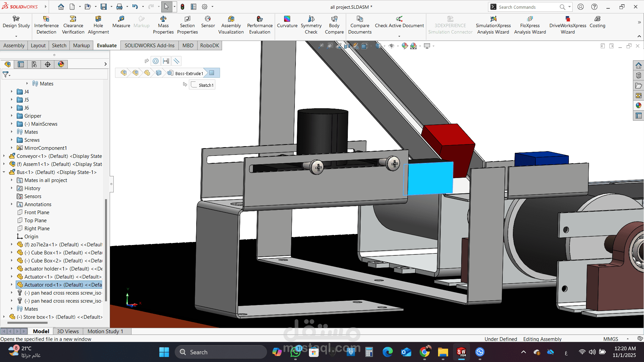Click the feature tree vertical scrollbar
This screenshot has width=644, height=362.
point(106,250)
